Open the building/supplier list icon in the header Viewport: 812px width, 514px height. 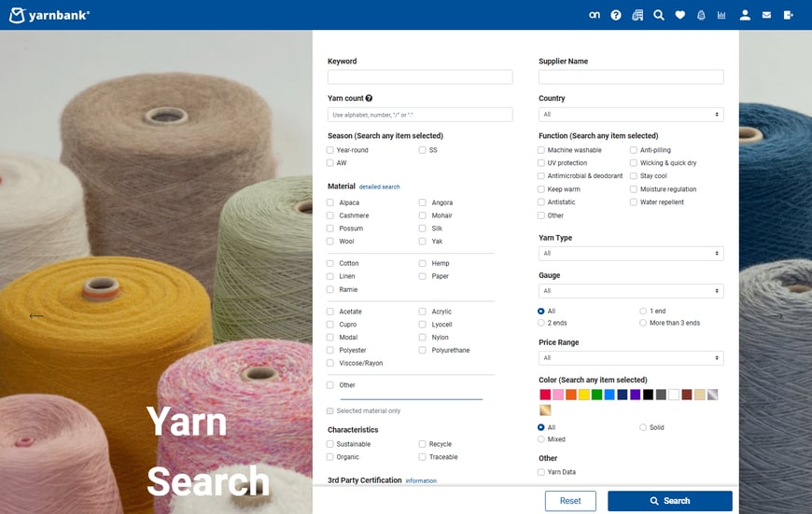(x=637, y=15)
